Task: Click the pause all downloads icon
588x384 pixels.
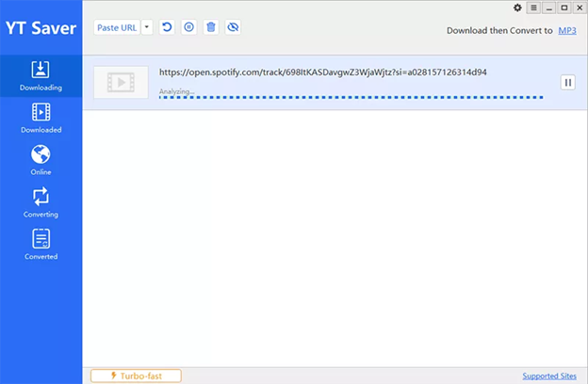Action: point(189,27)
